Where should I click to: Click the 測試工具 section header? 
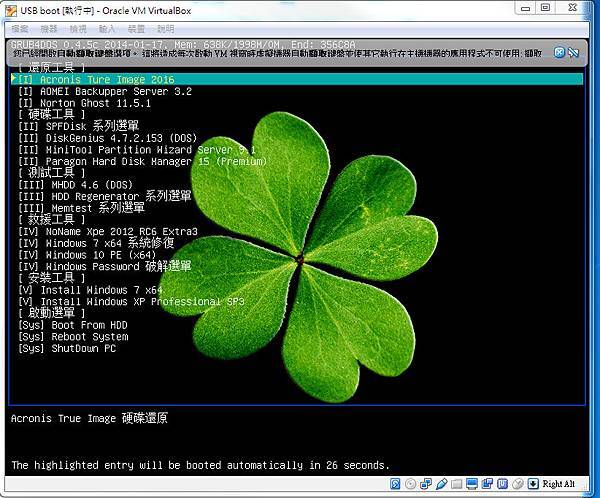point(52,173)
